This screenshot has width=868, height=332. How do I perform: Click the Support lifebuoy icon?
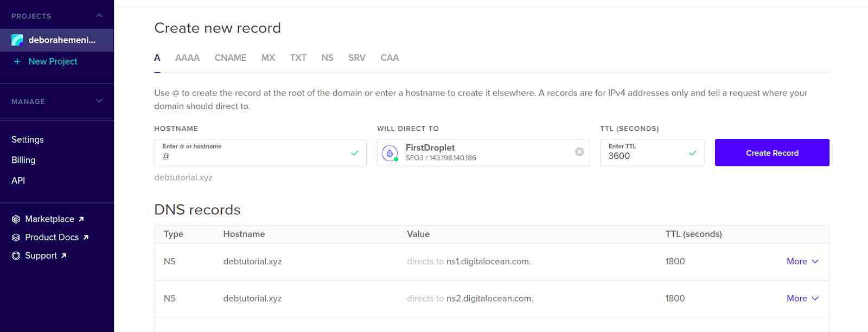tap(16, 256)
